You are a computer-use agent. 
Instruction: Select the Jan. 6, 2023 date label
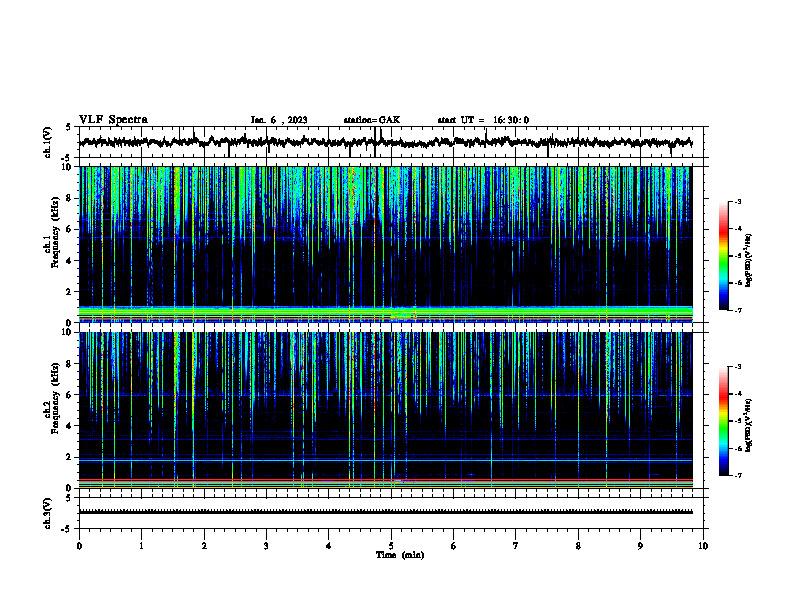point(279,120)
